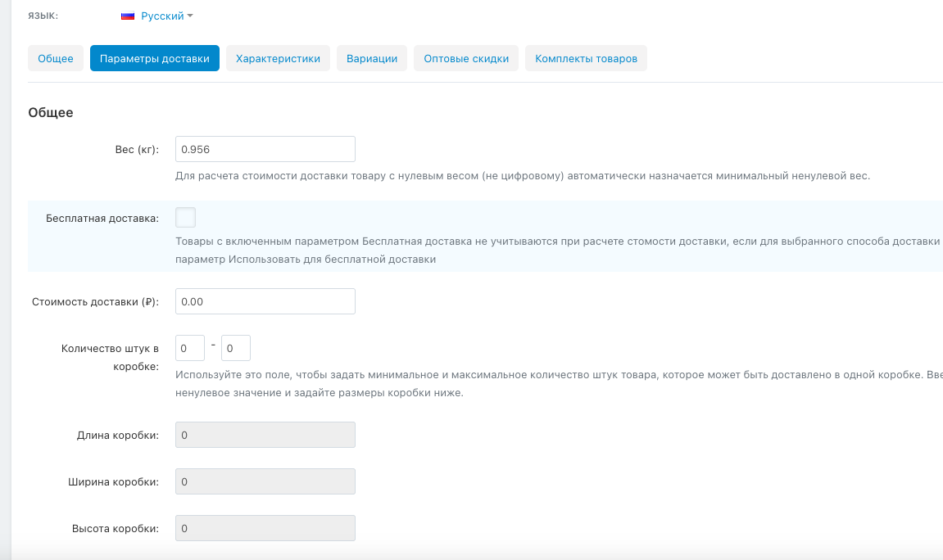Image resolution: width=943 pixels, height=560 pixels.
Task: Select the Параметры доставки tab
Action: pos(155,58)
